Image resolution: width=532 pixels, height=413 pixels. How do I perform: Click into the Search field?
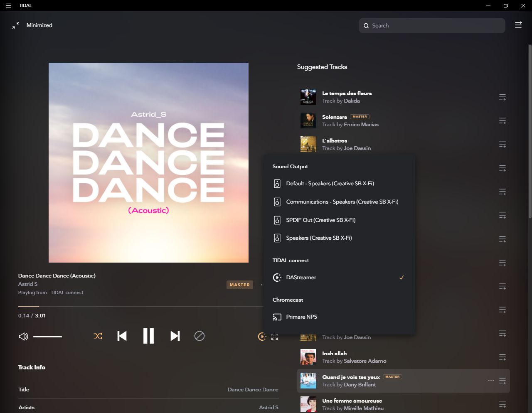pos(432,25)
